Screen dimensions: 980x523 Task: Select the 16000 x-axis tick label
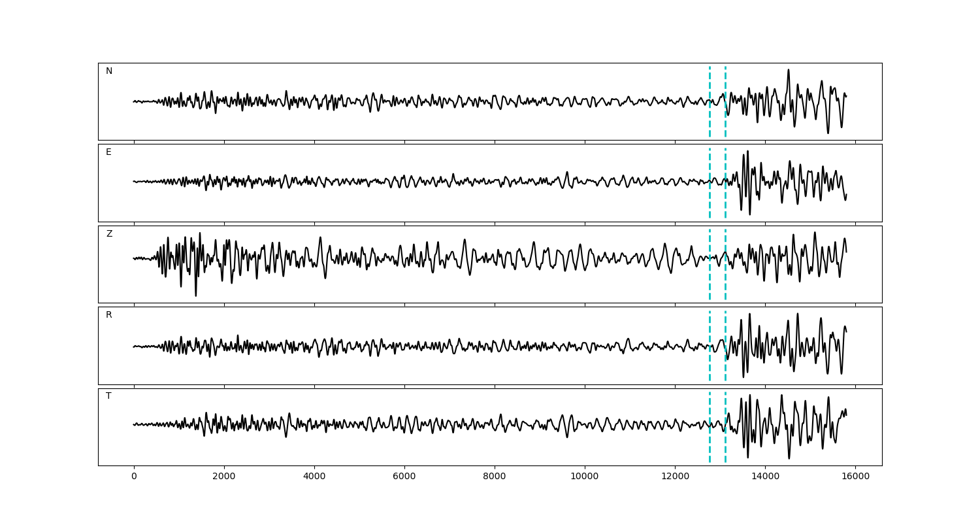click(x=855, y=477)
